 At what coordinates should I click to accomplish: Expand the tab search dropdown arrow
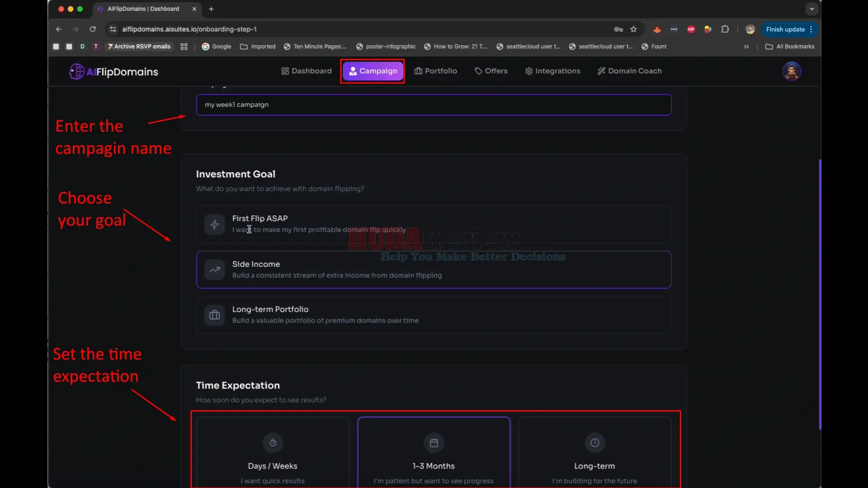[x=812, y=9]
